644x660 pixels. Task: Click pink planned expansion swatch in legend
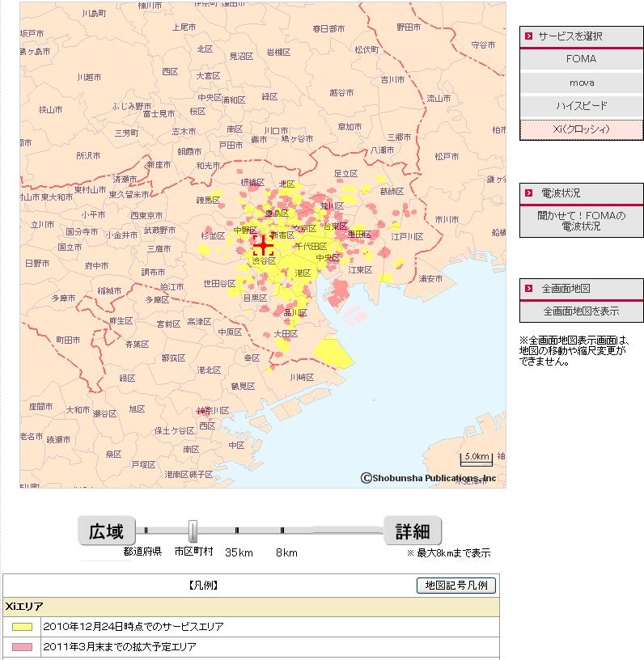click(22, 647)
